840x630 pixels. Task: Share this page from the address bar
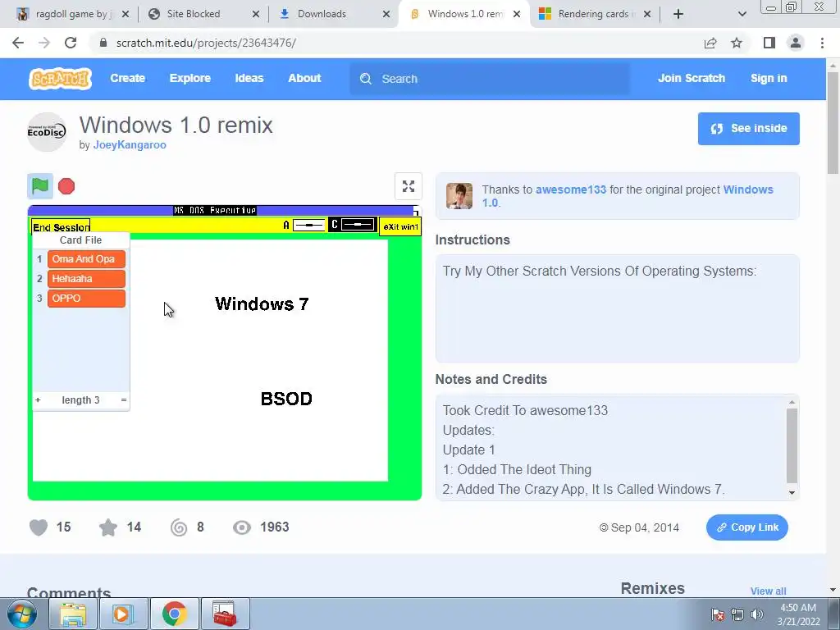710,43
